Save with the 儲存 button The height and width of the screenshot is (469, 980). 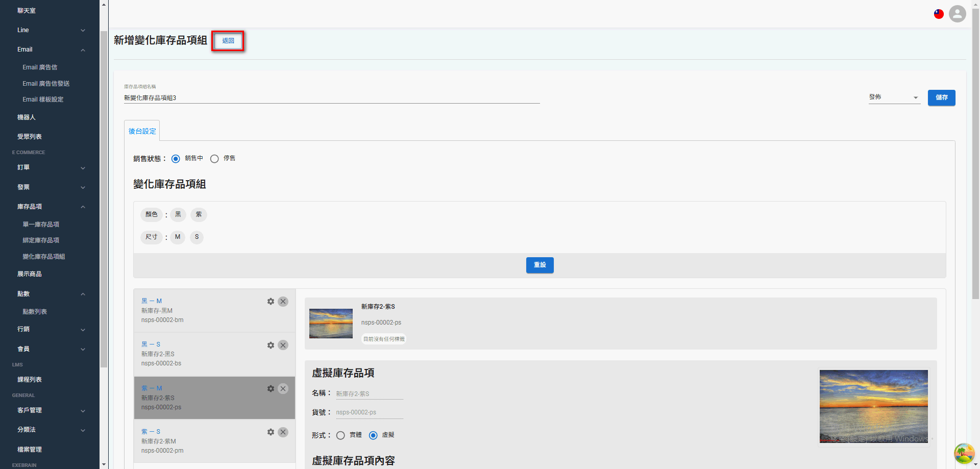point(941,97)
